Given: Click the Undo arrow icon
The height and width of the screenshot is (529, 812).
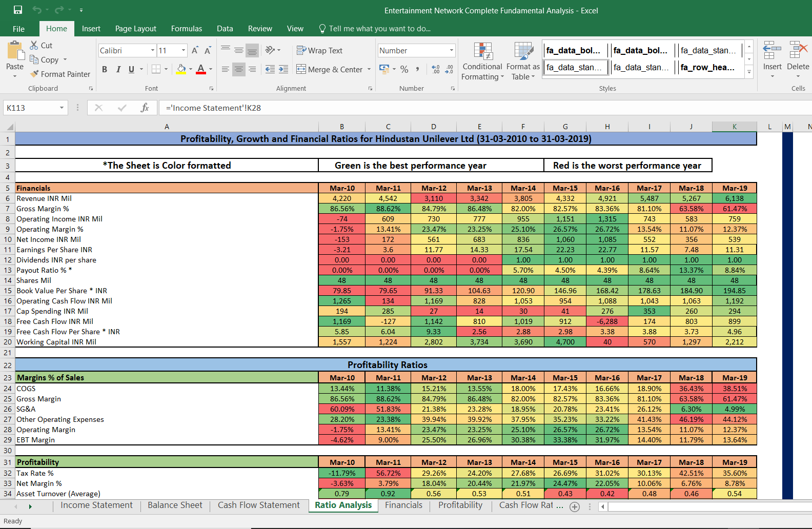Looking at the screenshot, I should pyautogui.click(x=37, y=10).
